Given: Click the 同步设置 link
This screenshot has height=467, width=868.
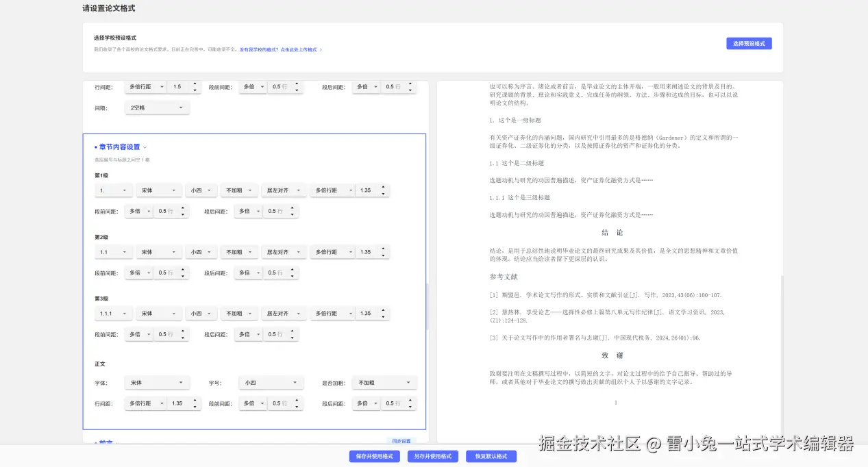Looking at the screenshot, I should point(401,442).
